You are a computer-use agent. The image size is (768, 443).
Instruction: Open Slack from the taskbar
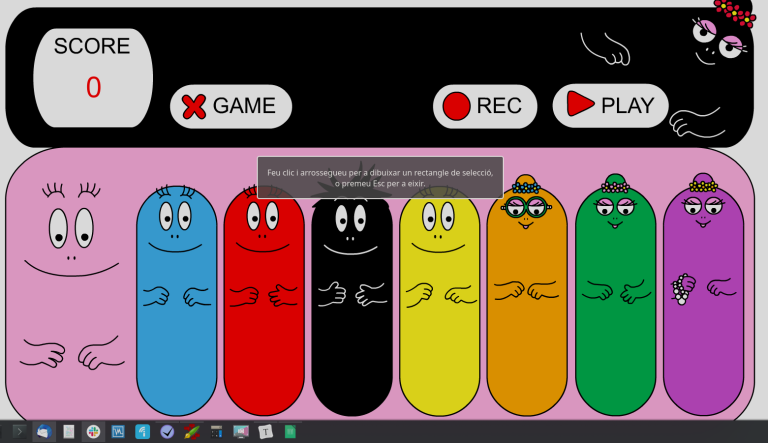[x=92, y=432]
